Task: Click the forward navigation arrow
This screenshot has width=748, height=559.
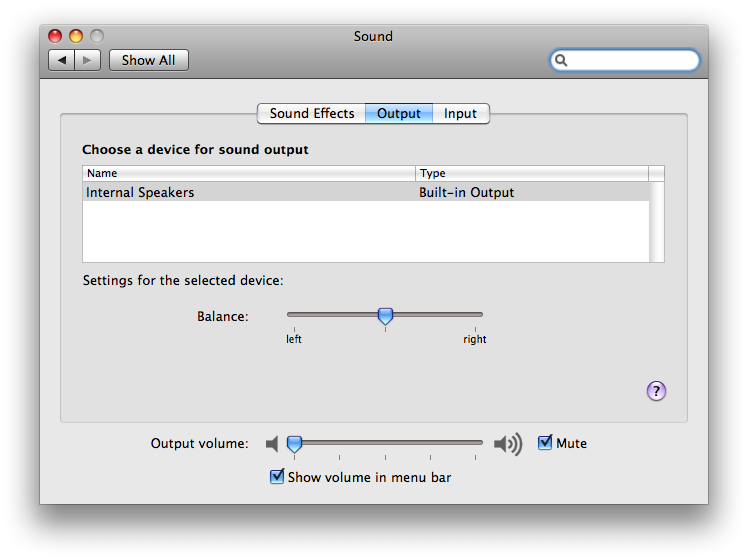Action: tap(88, 60)
